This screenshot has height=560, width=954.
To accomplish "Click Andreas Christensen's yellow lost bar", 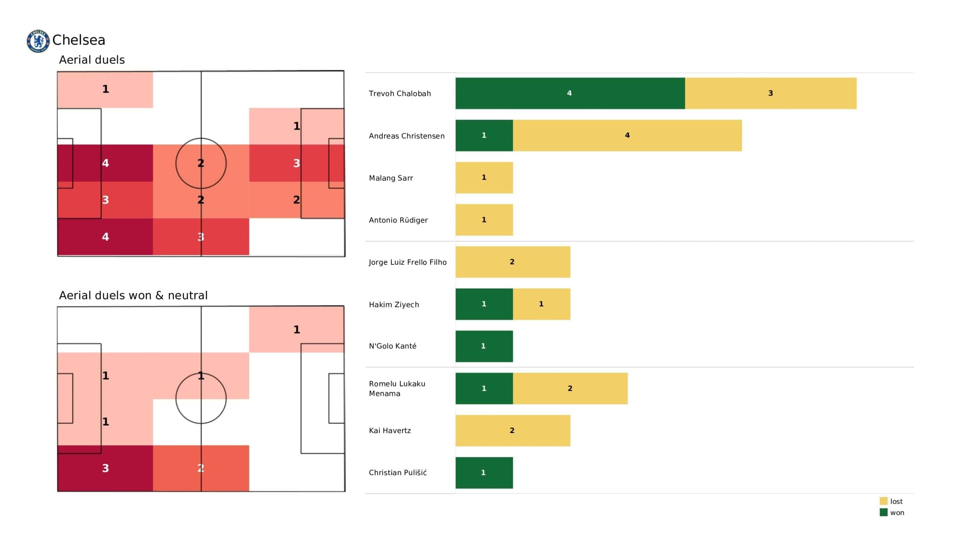I will coord(627,136).
